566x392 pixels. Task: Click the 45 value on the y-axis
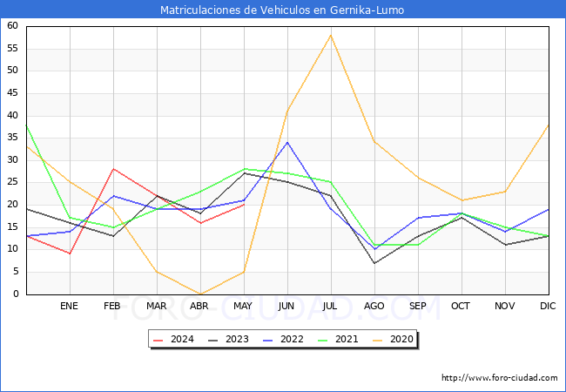tap(13, 92)
